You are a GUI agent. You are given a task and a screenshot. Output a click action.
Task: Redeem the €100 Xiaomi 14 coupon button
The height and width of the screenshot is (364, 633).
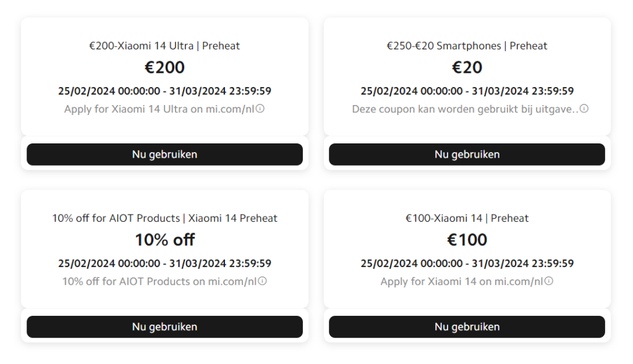click(467, 327)
